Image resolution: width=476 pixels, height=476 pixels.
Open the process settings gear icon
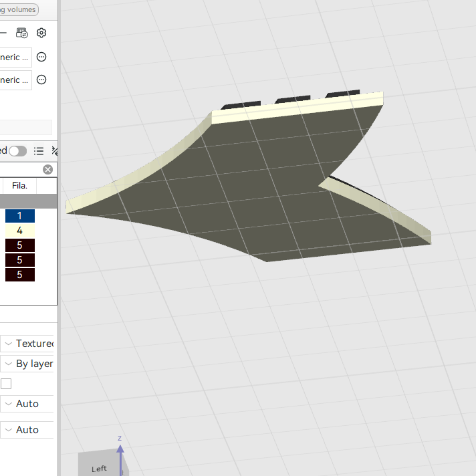pos(41,33)
